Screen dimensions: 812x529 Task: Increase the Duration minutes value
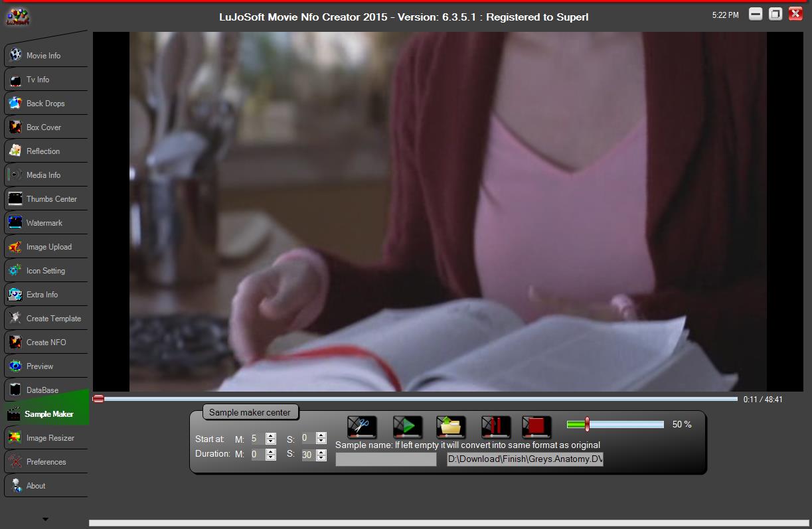pyautogui.click(x=271, y=452)
